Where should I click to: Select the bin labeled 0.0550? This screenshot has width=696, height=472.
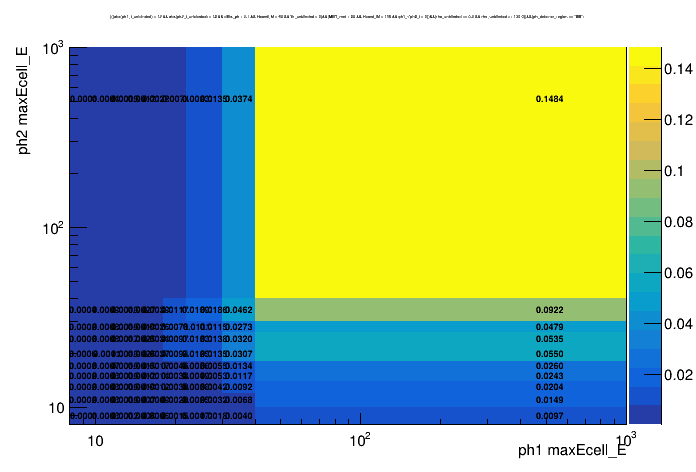pos(549,354)
